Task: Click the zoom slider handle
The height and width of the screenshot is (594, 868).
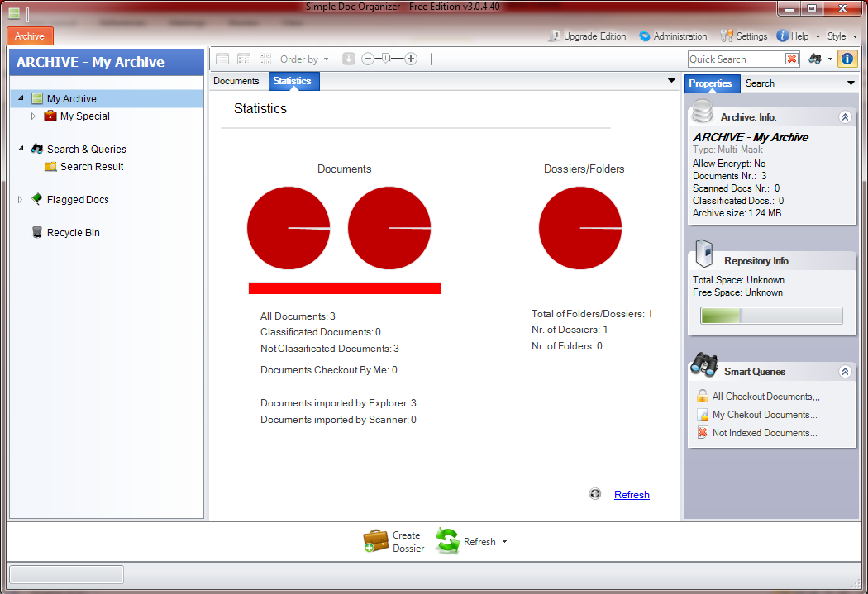Action: click(386, 58)
